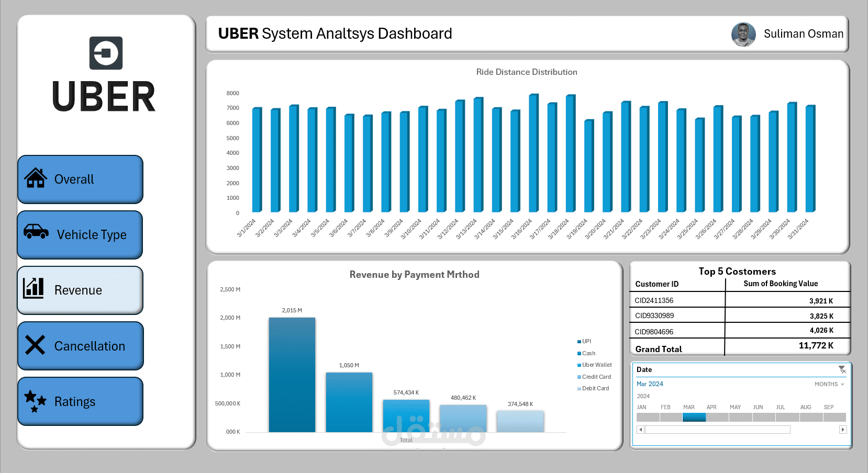Click the UPI 2,015 M revenue bar

(292, 375)
